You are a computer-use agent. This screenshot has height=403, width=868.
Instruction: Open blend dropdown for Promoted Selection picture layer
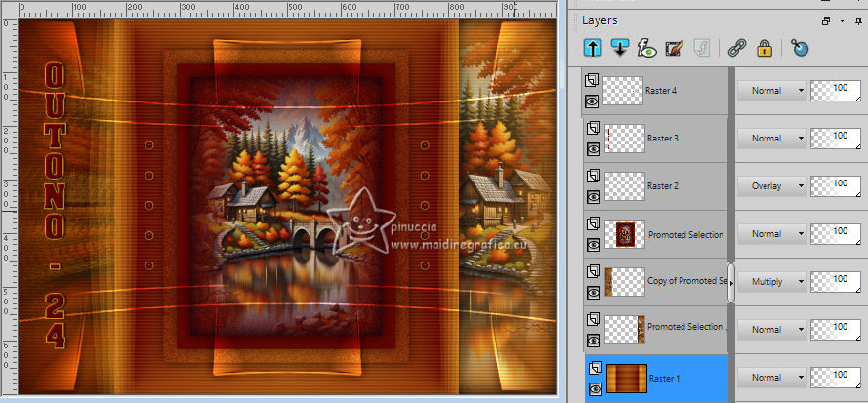coord(771,234)
